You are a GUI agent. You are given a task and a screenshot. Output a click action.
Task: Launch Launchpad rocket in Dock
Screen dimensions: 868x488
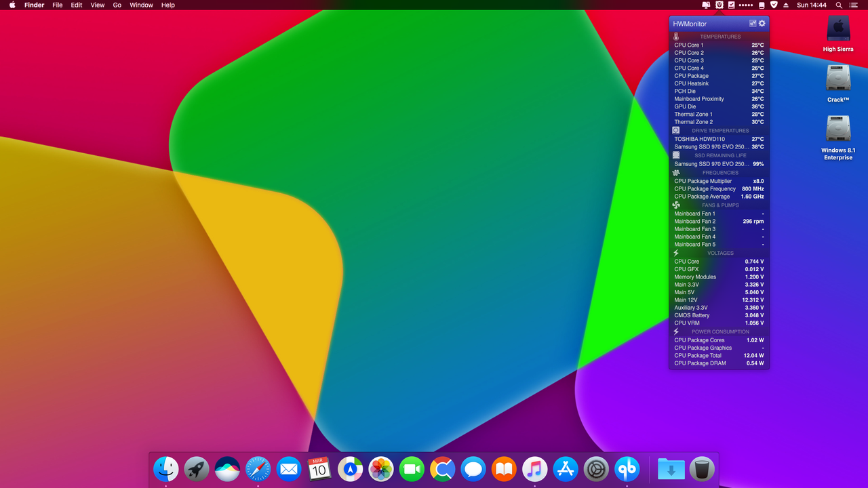click(197, 469)
